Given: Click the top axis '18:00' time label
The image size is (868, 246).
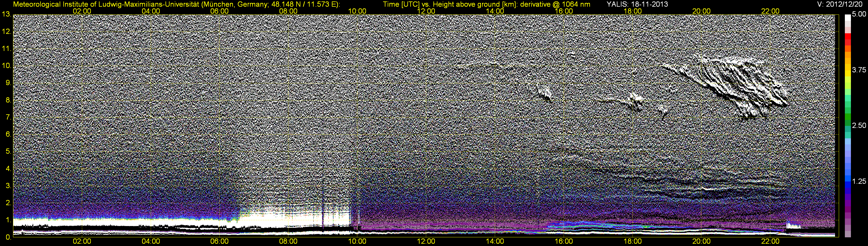Looking at the screenshot, I should click(632, 11).
